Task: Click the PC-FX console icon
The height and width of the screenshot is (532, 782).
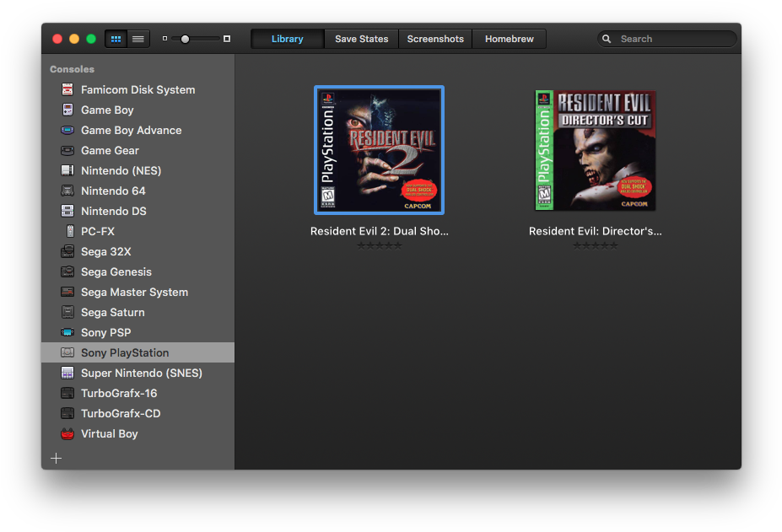Action: pyautogui.click(x=70, y=231)
